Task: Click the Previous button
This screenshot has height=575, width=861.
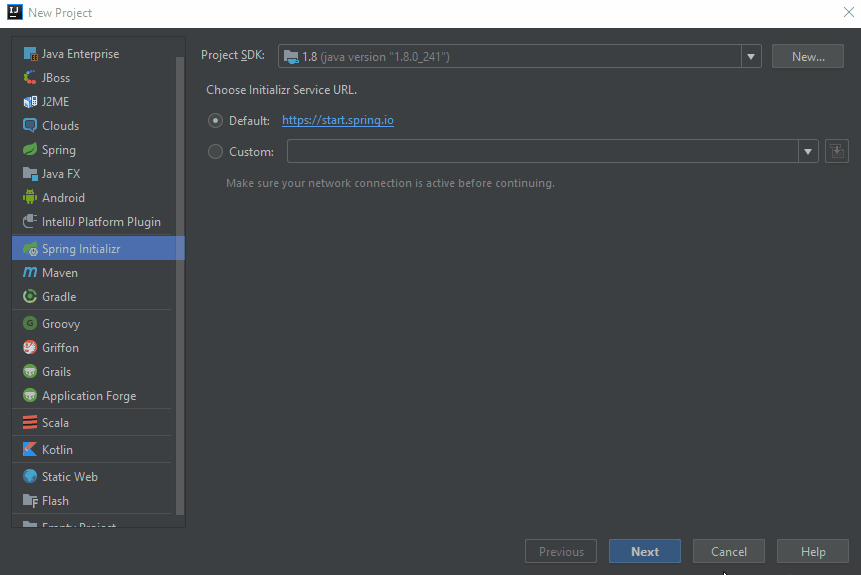Action: [561, 551]
